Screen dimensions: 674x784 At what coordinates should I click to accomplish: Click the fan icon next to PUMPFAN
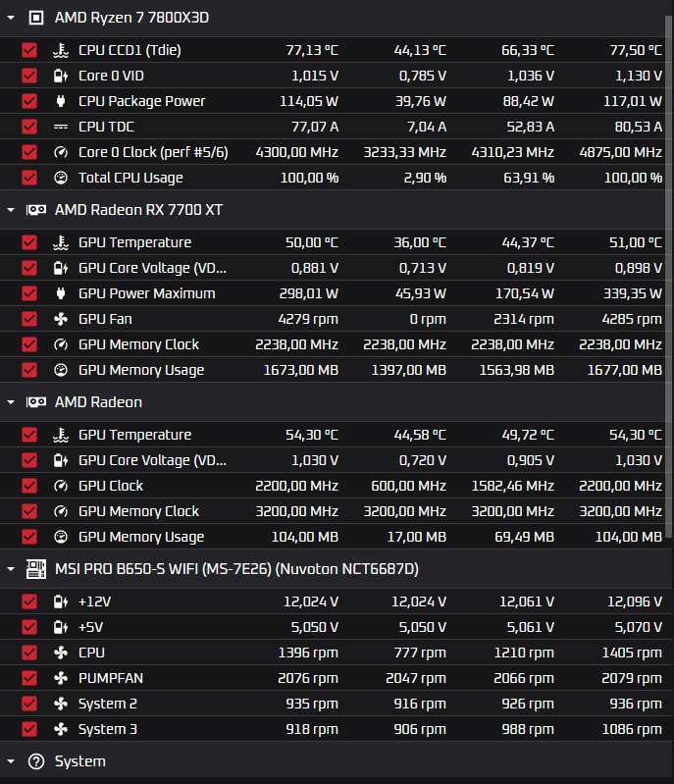(x=60, y=678)
